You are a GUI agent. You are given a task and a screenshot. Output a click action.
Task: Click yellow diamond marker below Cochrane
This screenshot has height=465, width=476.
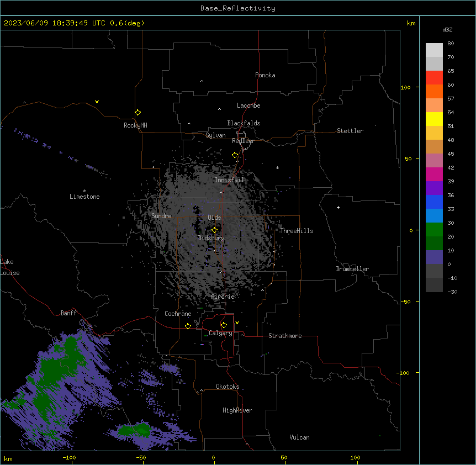tap(188, 326)
